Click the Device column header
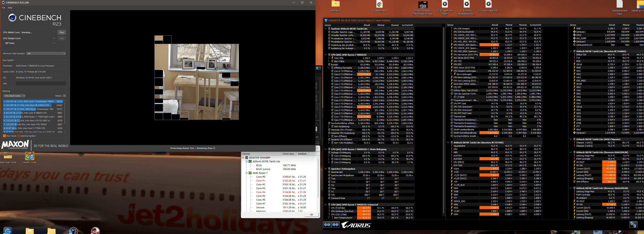 (261, 154)
